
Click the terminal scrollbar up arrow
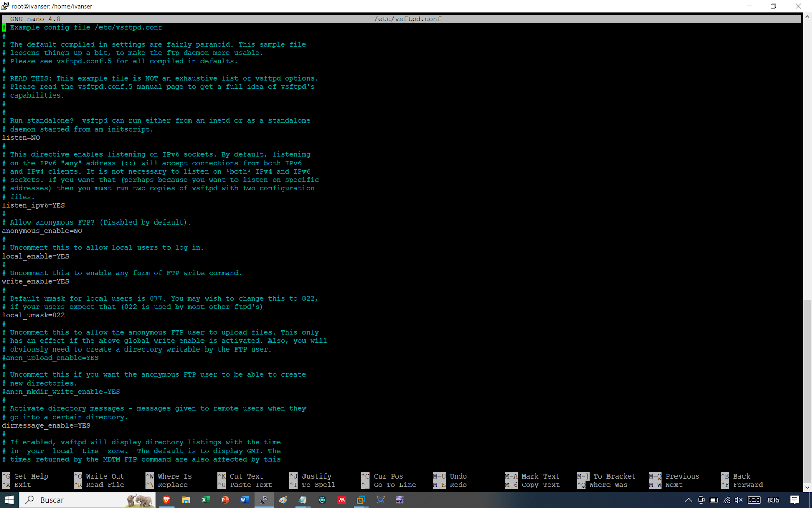tap(807, 17)
